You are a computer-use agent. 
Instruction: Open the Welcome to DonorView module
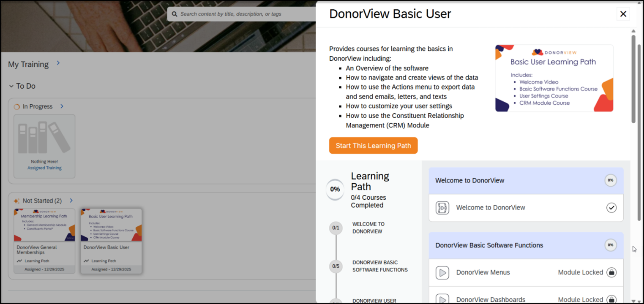526,208
